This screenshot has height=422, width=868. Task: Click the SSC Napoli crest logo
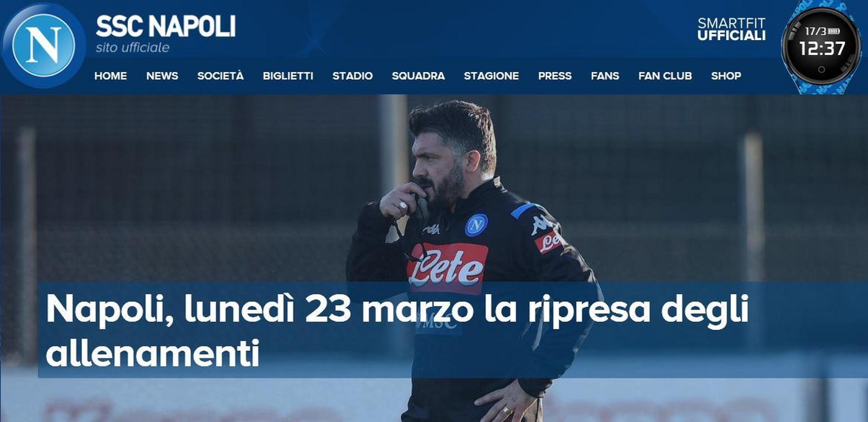(43, 45)
